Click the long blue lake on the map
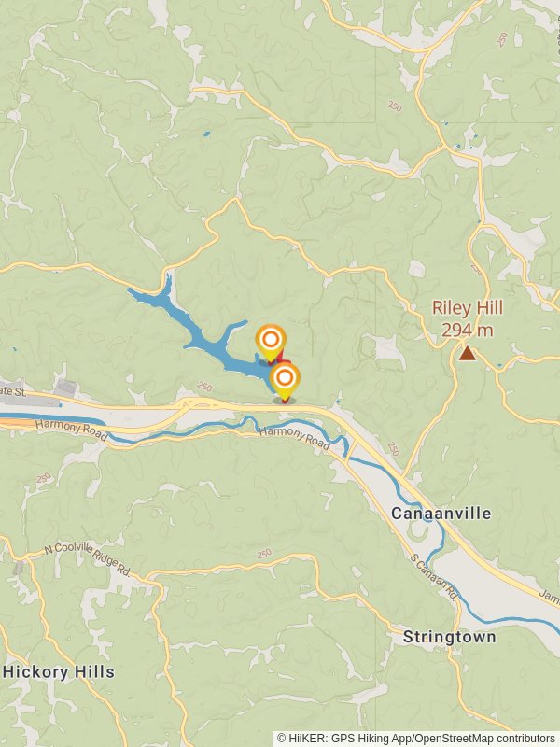Viewport: 560px width, 747px height. click(x=200, y=333)
